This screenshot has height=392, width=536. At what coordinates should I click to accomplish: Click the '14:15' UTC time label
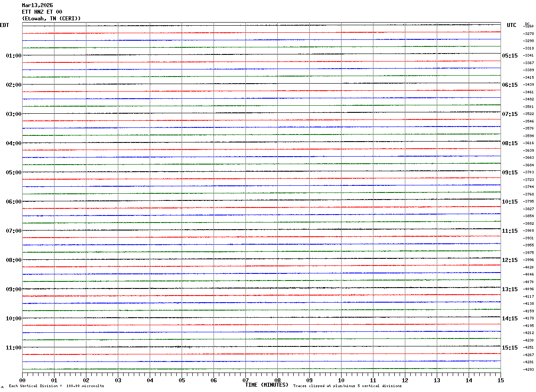coord(510,319)
